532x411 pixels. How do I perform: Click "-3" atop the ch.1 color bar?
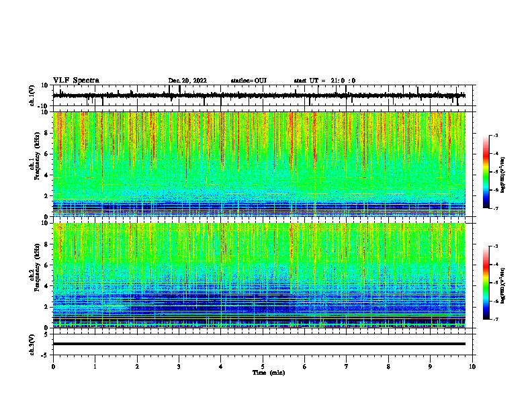(495, 135)
